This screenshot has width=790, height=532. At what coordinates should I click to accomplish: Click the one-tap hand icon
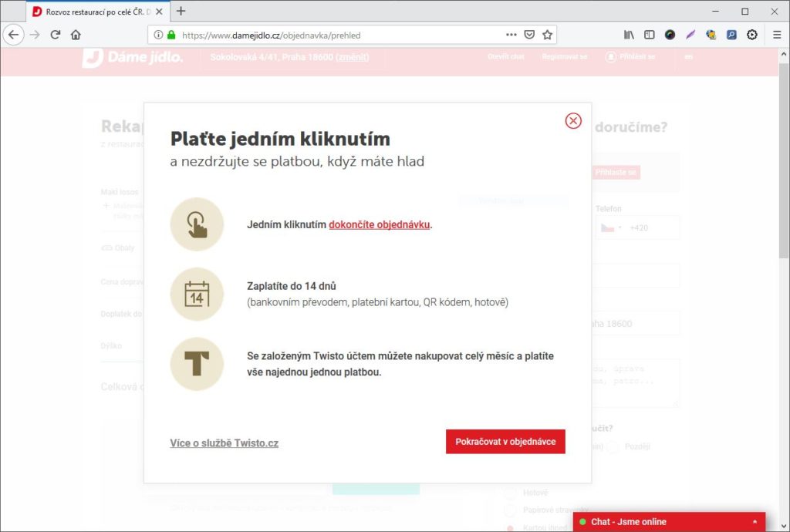pyautogui.click(x=197, y=224)
